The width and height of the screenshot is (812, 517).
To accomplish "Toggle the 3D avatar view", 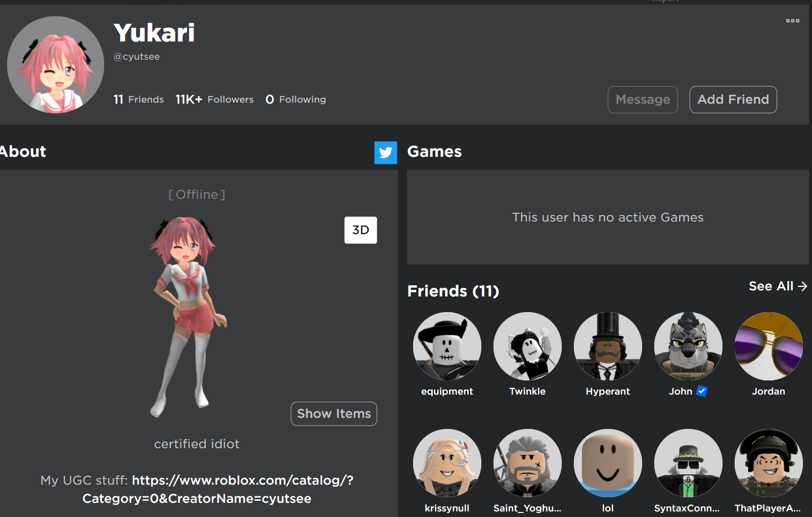I will point(360,230).
